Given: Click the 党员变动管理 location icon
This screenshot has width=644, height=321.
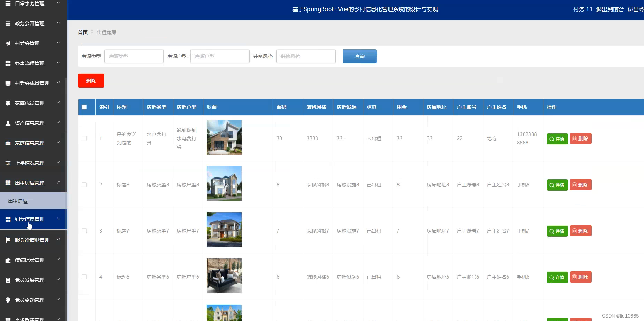Looking at the screenshot, I should [8, 300].
